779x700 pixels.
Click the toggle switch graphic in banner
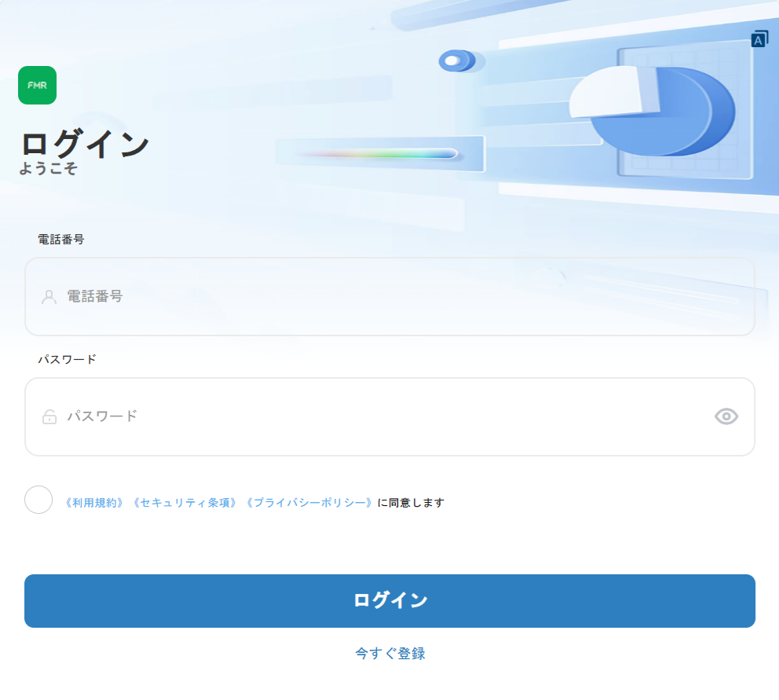click(x=458, y=60)
